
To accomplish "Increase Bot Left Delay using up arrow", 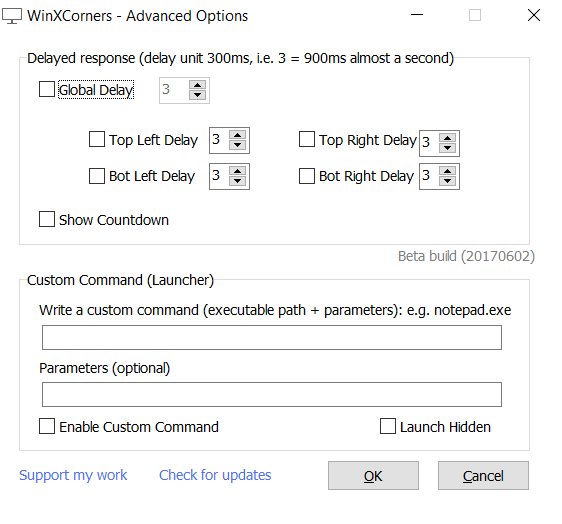I will [237, 171].
